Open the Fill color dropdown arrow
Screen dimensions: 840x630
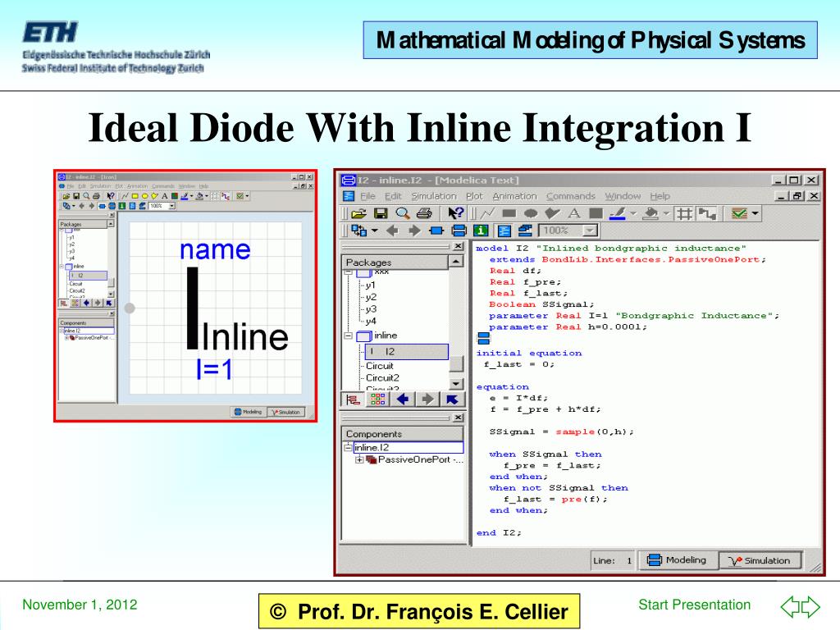(x=666, y=214)
